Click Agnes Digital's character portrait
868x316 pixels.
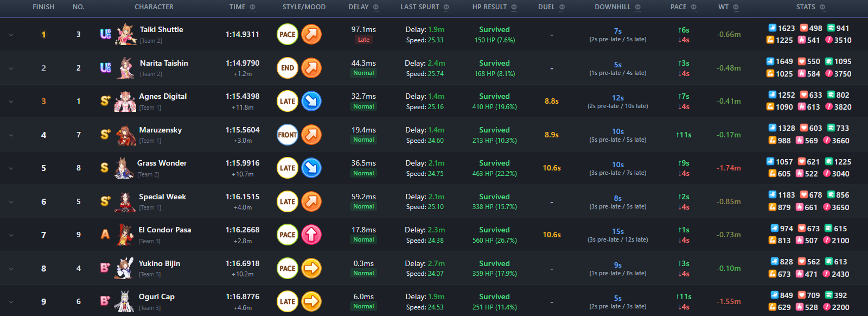tap(125, 101)
